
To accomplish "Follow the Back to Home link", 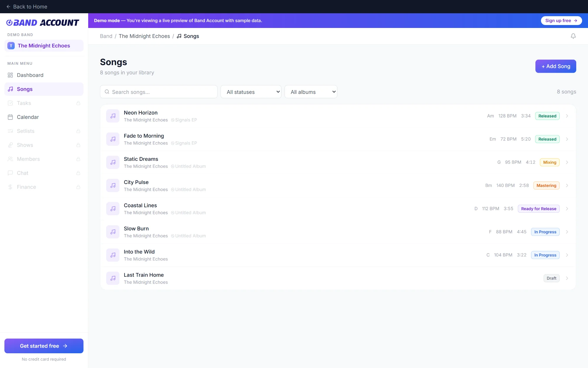I will pos(27,6).
